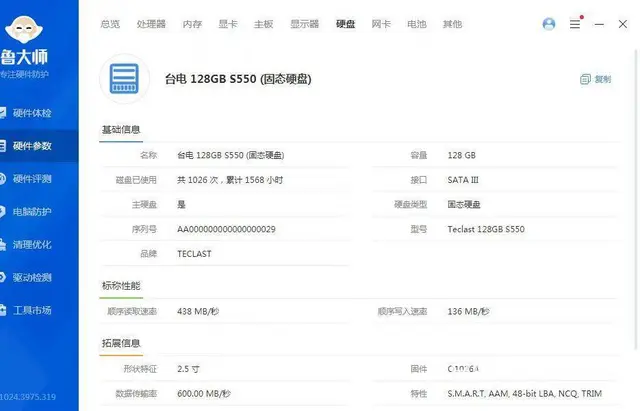Click the write speed 136 MB/秒
The width and height of the screenshot is (640, 411).
coord(469,311)
